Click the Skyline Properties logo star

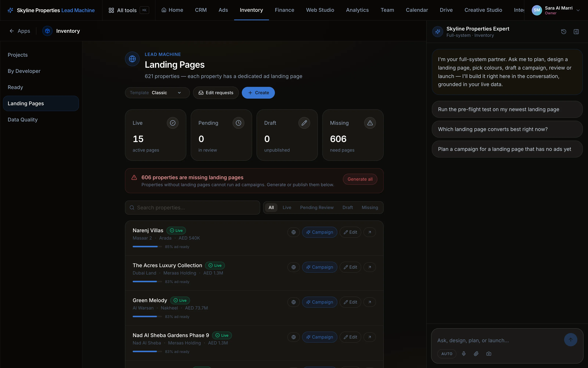click(10, 10)
